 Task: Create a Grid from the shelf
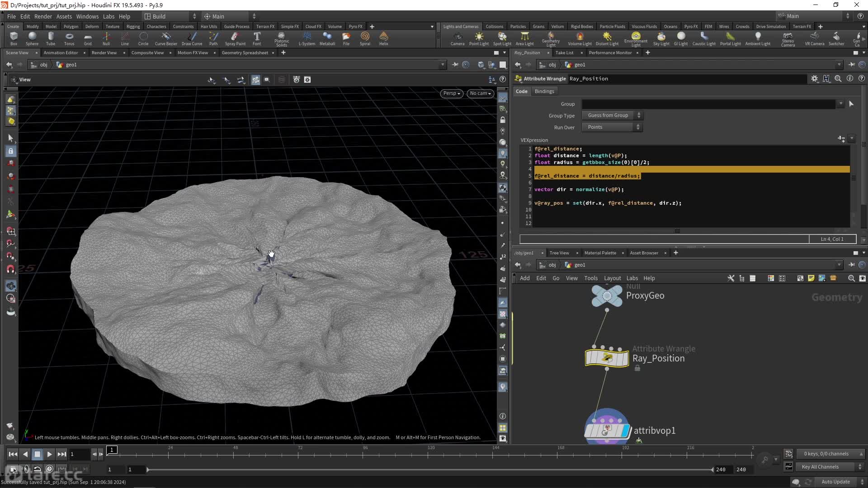click(x=88, y=39)
